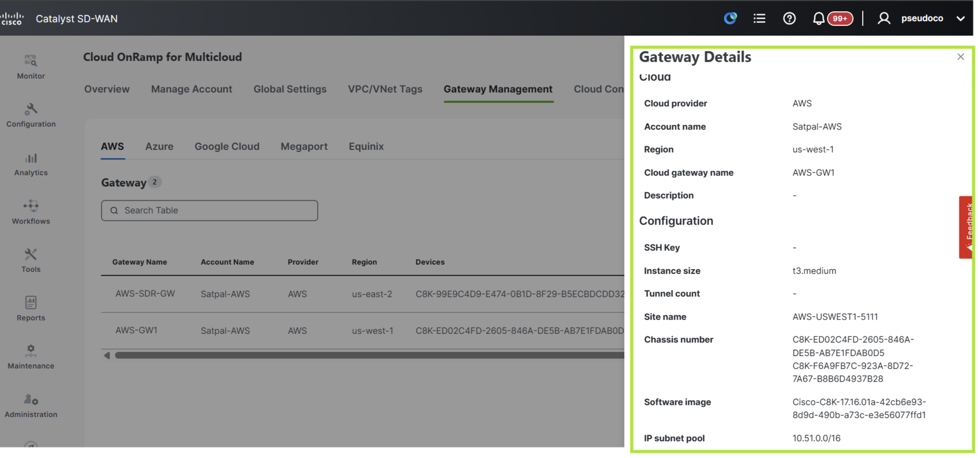This screenshot has height=458, width=980.
Task: Open the notifications bell icon
Action: tap(818, 18)
